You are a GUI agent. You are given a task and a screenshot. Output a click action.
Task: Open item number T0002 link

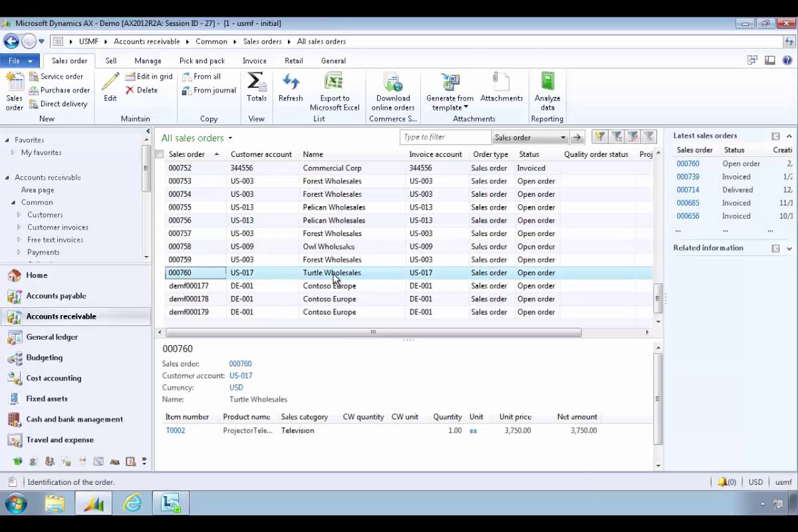(176, 430)
